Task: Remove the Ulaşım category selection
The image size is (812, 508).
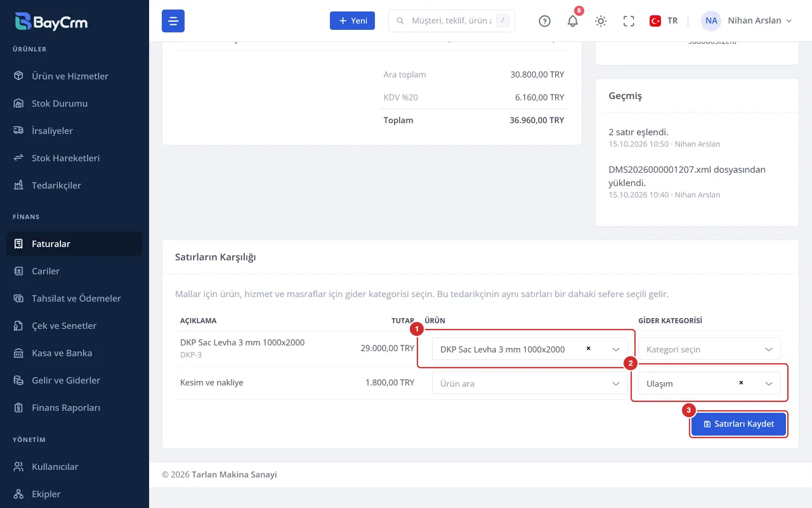Action: [x=741, y=383]
